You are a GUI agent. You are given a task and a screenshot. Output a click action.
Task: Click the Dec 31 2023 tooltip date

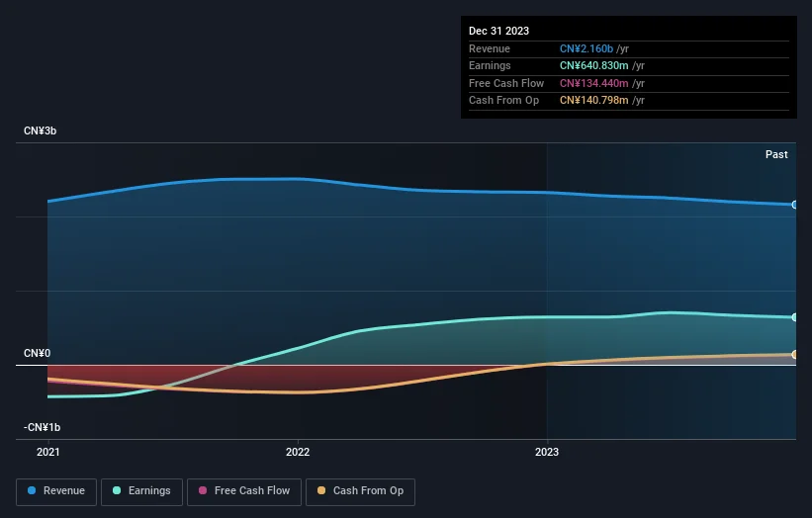click(x=501, y=32)
